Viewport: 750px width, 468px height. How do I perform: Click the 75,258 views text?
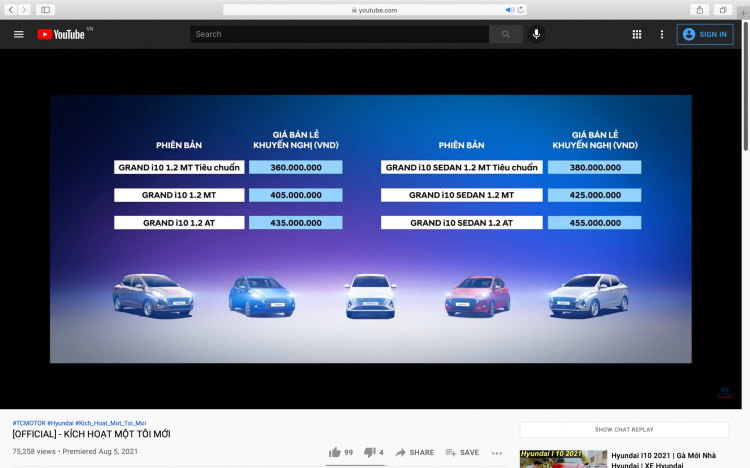point(34,451)
